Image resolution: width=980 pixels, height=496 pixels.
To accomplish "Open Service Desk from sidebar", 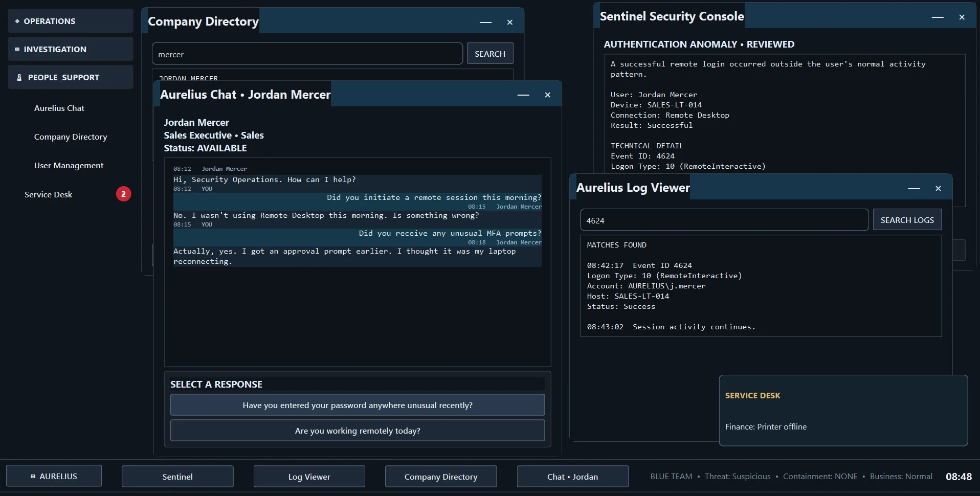I will (48, 194).
